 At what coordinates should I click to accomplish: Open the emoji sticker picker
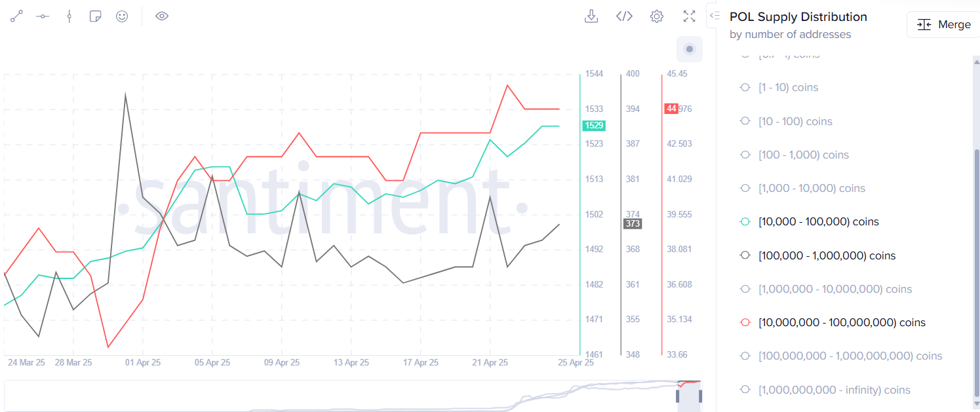click(x=122, y=16)
